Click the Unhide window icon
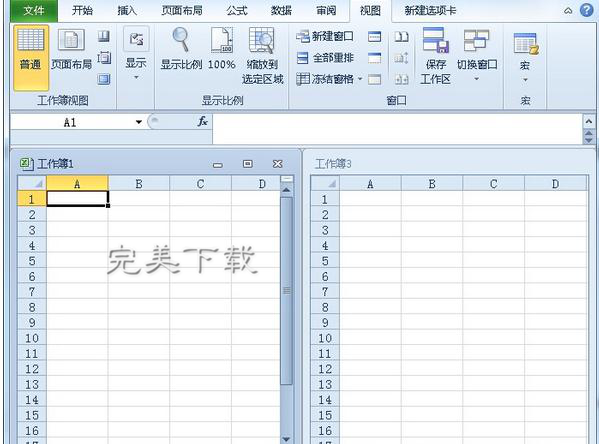 374,79
